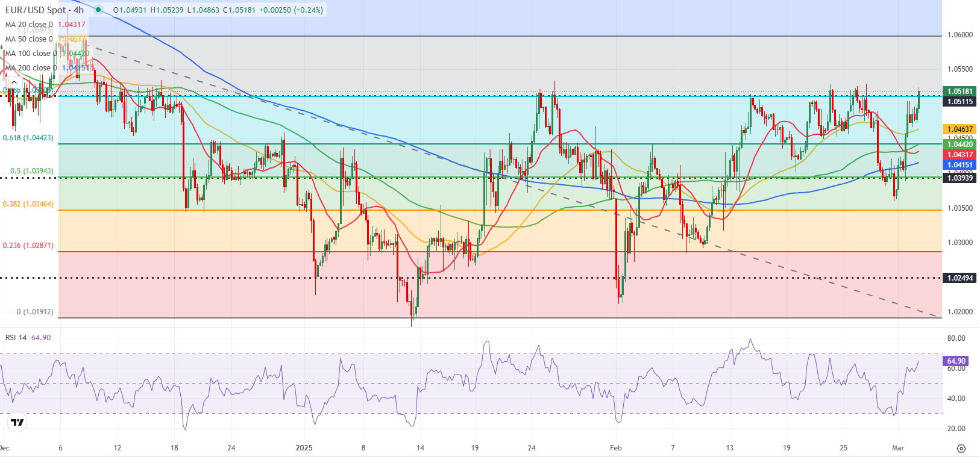
Task: Select the MA 100 close indicator legend
Action: pos(31,54)
